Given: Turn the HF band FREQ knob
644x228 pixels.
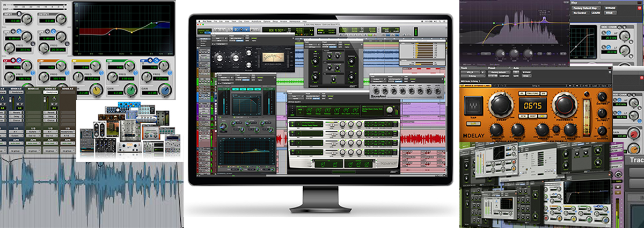Looking at the screenshot, I should point(147,77).
